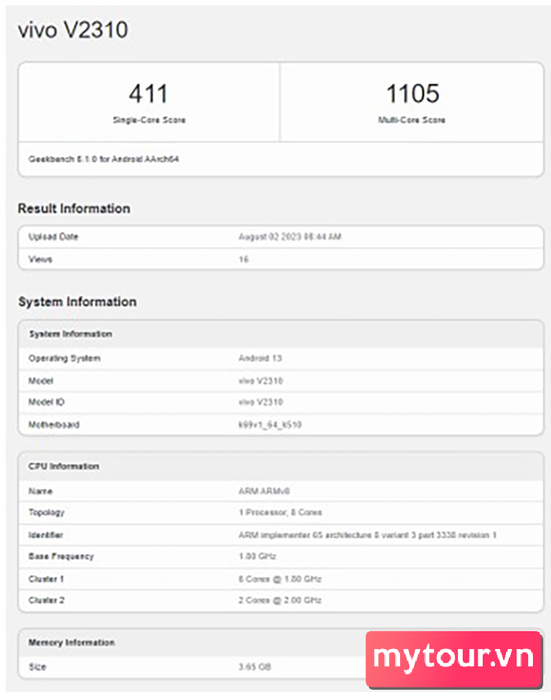
Task: Click the views count 16
Action: tap(243, 259)
